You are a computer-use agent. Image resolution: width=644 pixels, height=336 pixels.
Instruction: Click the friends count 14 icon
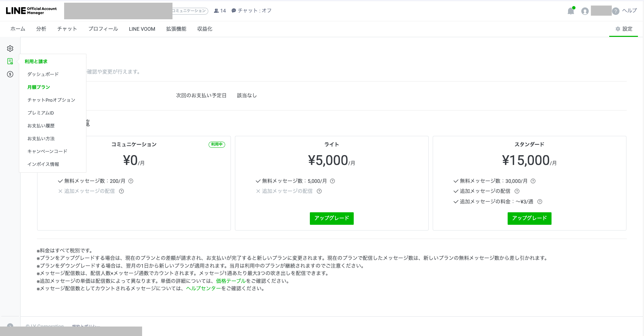[216, 11]
